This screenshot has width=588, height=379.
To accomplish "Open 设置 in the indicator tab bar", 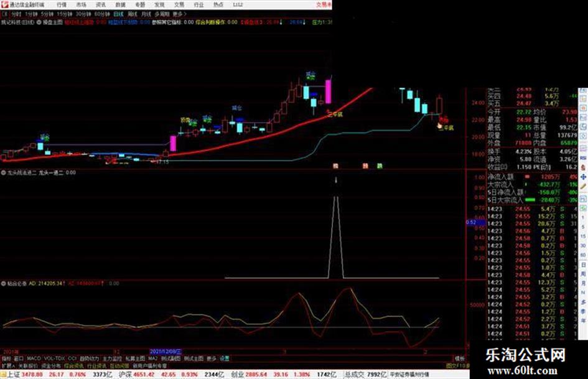I will [x=224, y=358].
